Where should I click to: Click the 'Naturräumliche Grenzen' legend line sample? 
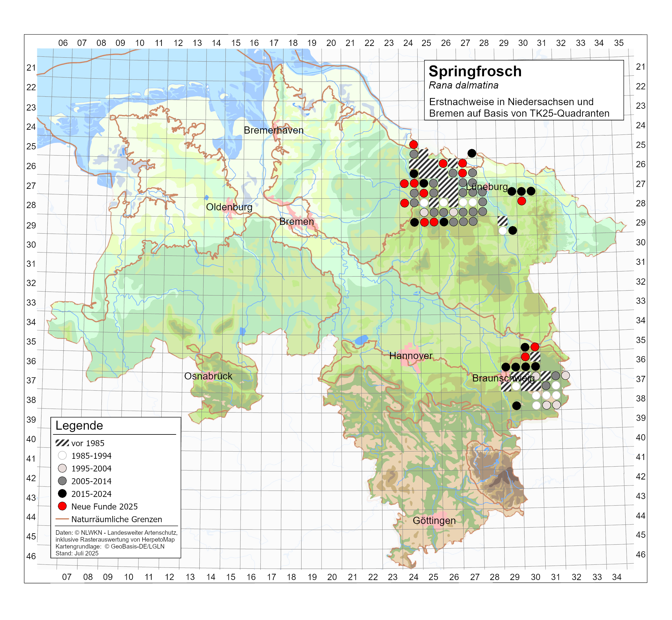[x=62, y=519]
